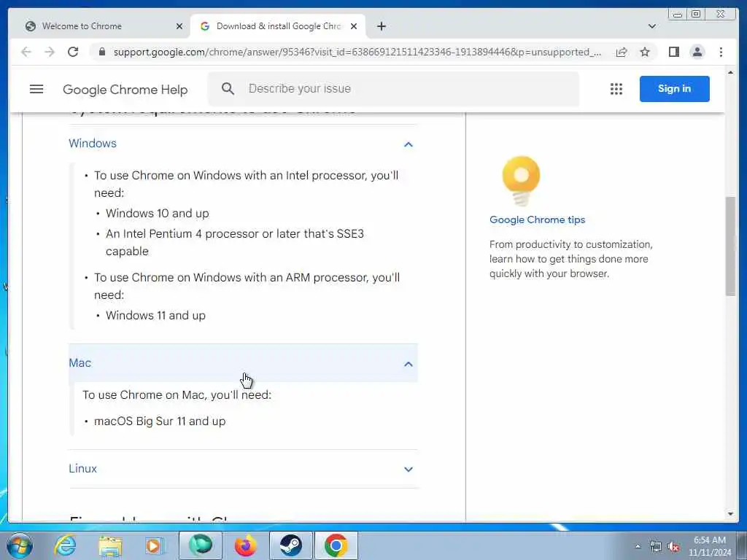Click the search magnifier icon
This screenshot has width=747, height=560.
coord(228,88)
